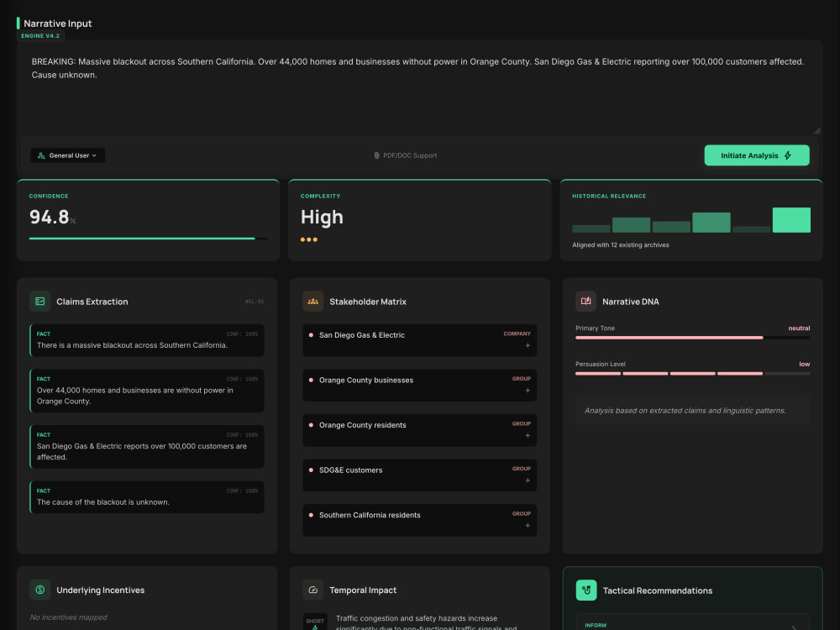Click the Temporal Impact gauge icon

click(312, 590)
